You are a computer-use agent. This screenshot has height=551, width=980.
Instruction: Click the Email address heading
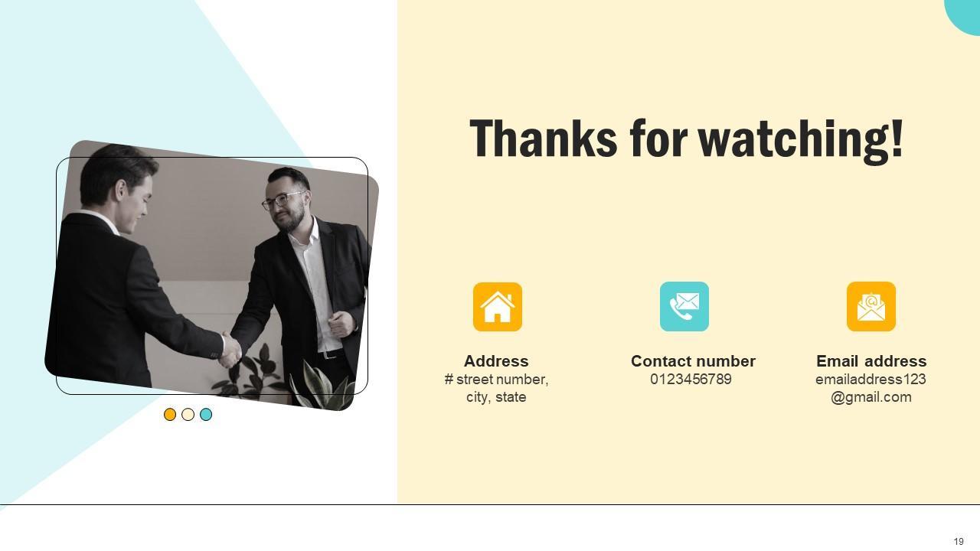click(871, 361)
